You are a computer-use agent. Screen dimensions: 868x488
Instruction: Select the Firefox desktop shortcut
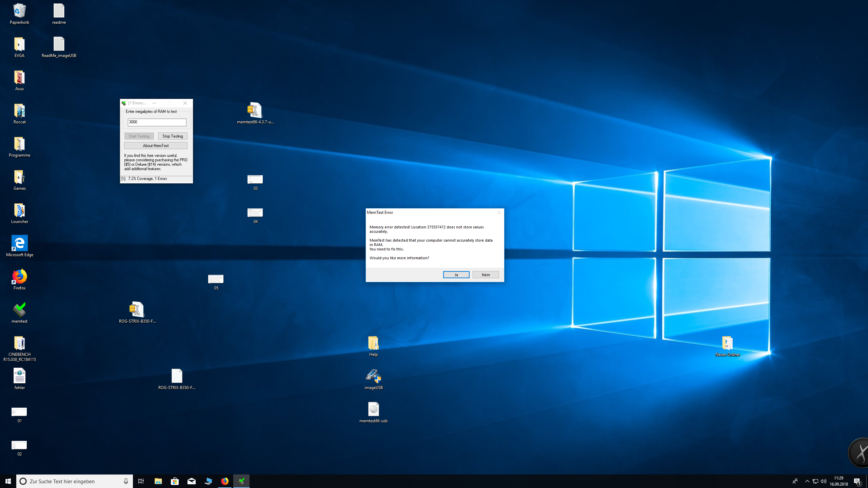(x=19, y=277)
